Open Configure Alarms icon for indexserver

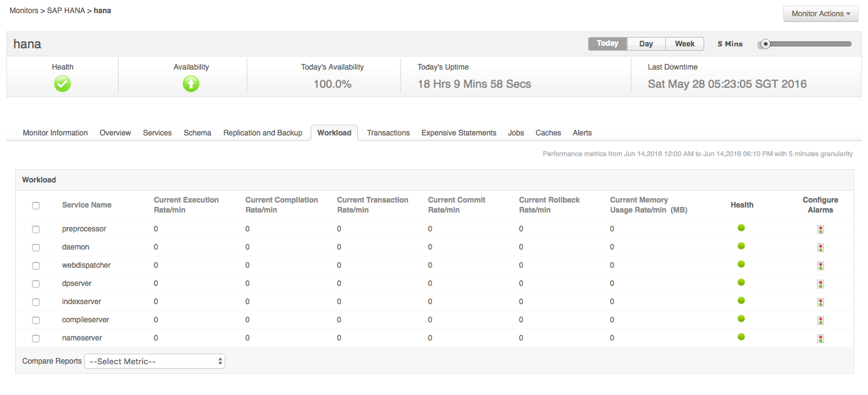[x=820, y=302]
